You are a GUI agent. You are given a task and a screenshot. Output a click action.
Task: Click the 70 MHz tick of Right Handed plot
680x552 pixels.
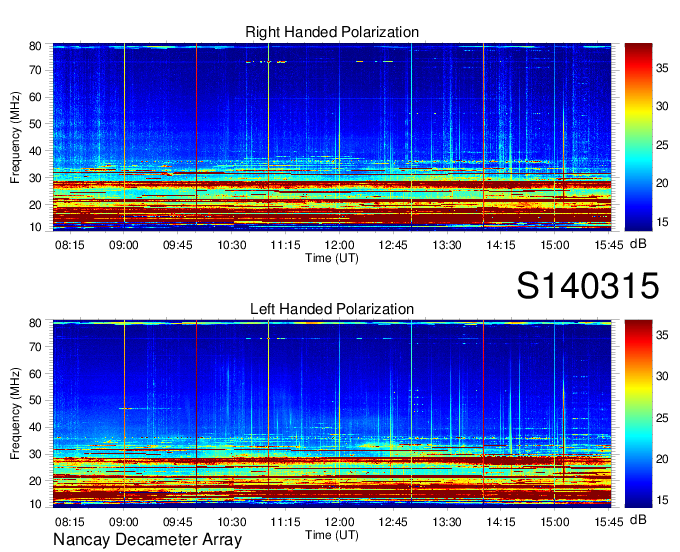point(35,70)
